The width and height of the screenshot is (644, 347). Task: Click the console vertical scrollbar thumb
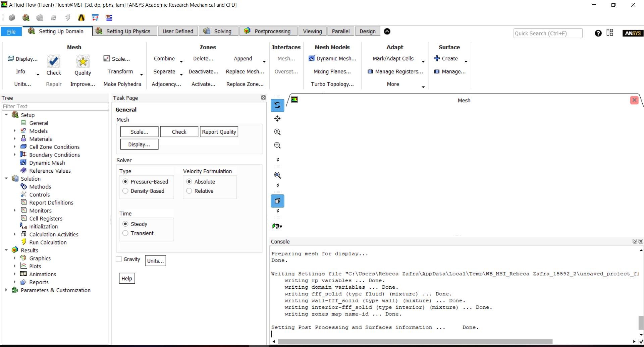click(641, 323)
